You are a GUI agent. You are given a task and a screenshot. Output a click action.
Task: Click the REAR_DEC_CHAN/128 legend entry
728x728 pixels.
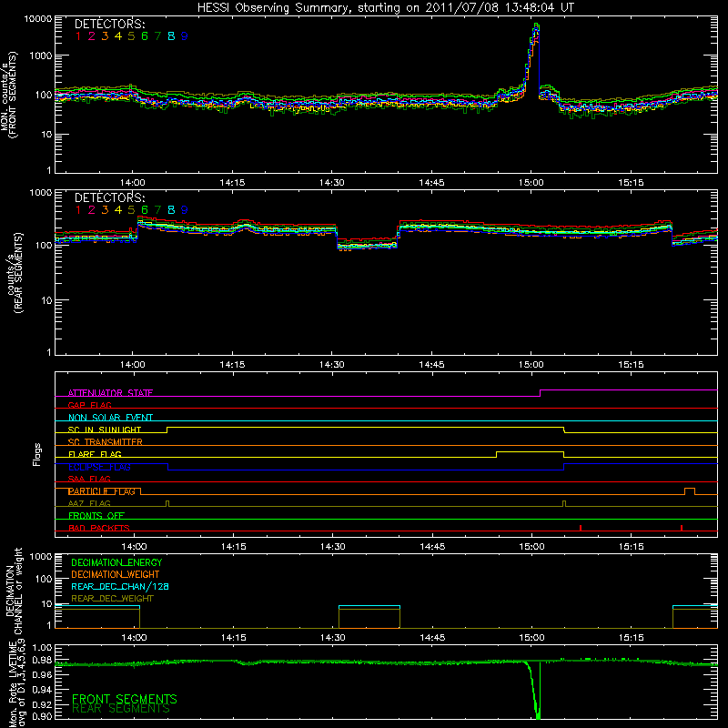(x=120, y=587)
